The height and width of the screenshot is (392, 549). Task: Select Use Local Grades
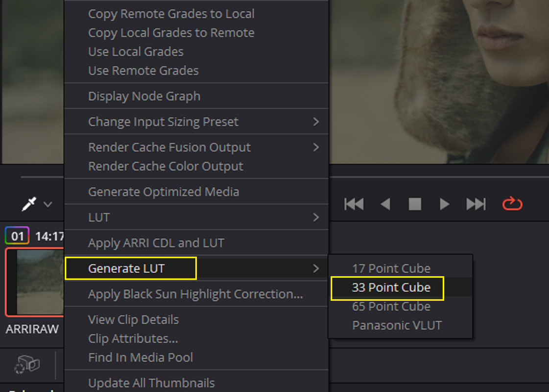coord(196,51)
